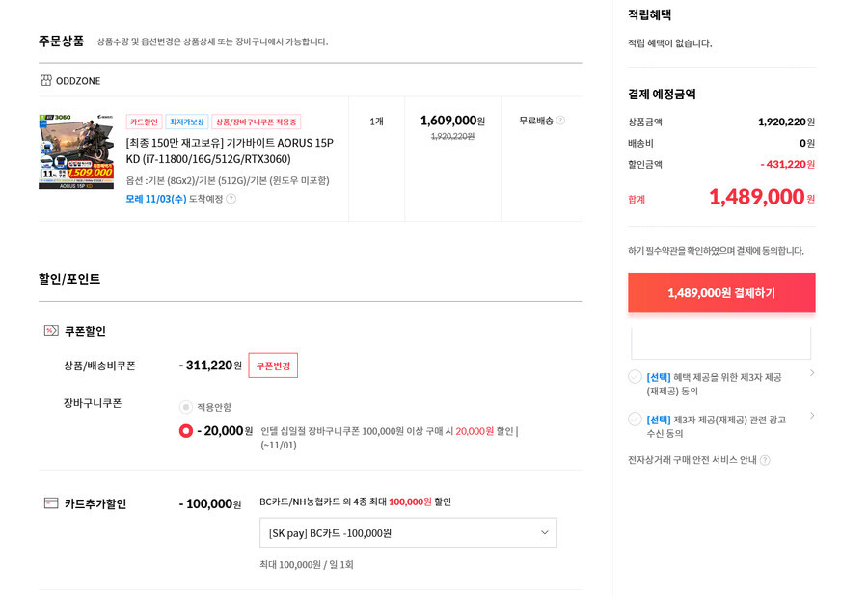
Task: Open help icon beside 전자상거래 구매 안전 서비스 안내
Action: click(765, 460)
